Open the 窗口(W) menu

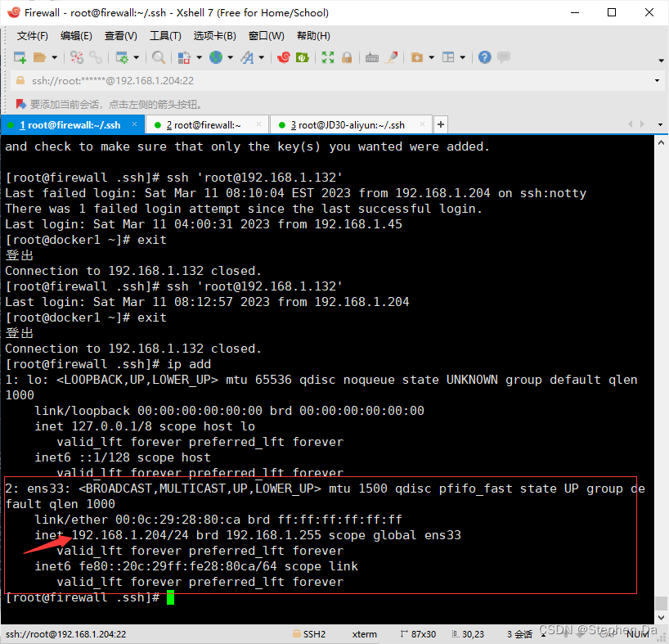pyautogui.click(x=267, y=36)
